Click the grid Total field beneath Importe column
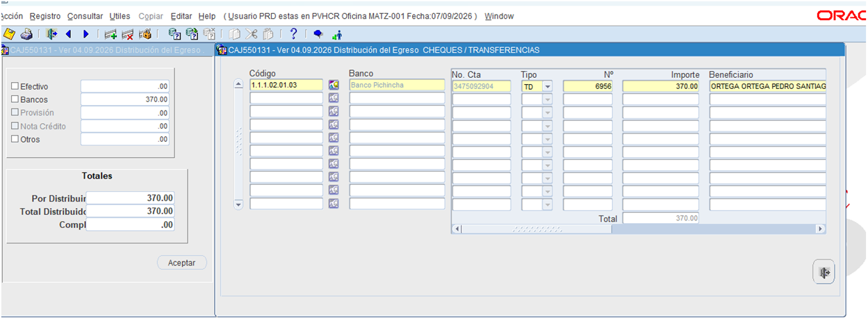868x331 pixels. pyautogui.click(x=661, y=218)
